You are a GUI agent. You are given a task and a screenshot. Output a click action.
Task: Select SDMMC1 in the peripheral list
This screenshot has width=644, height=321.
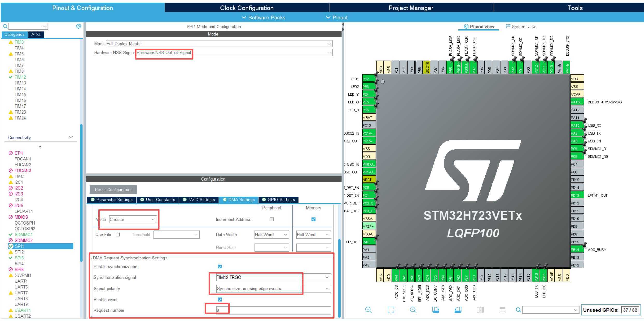click(24, 235)
